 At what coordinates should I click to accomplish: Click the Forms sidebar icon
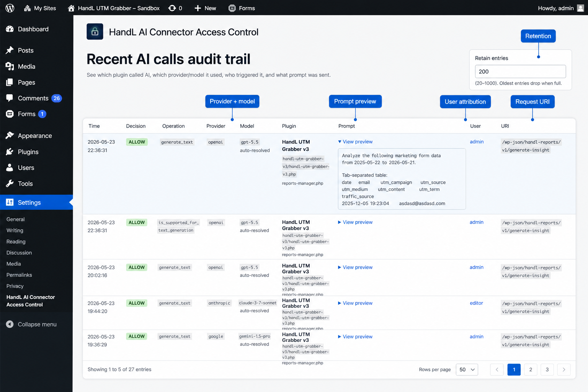[x=10, y=114]
